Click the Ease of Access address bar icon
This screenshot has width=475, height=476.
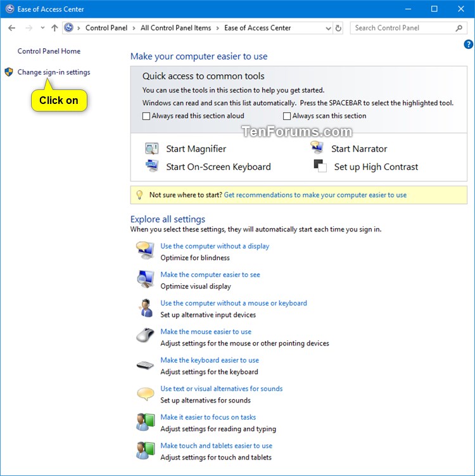(x=69, y=28)
